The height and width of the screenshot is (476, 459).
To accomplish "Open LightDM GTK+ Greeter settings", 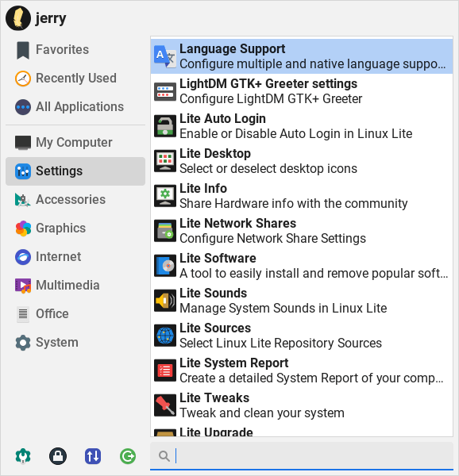I will tap(302, 91).
